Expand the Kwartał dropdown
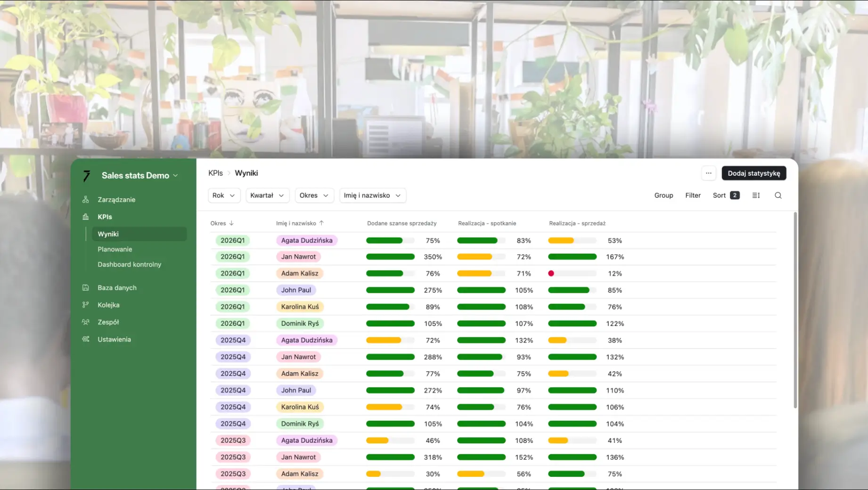This screenshot has height=490, width=868. coord(267,195)
